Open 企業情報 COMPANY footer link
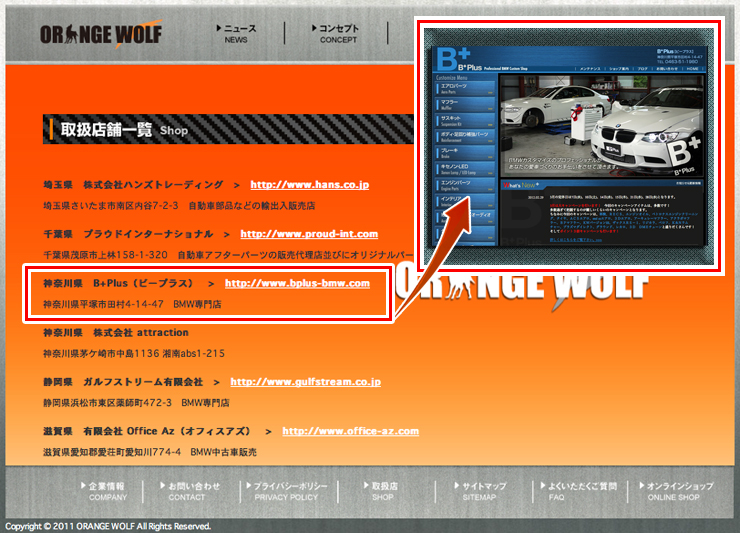Image resolution: width=740 pixels, height=533 pixels. tap(103, 491)
